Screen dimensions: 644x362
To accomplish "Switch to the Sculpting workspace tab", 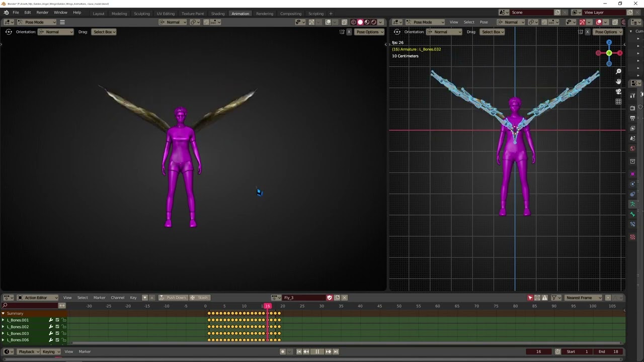I will pos(142,14).
